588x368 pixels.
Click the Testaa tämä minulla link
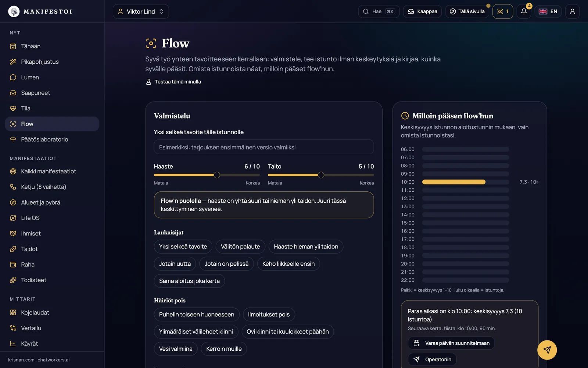[173, 82]
